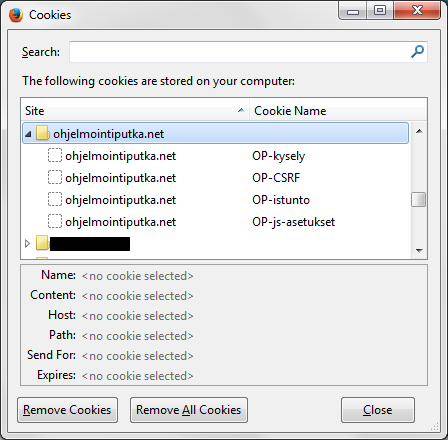Viewport: 448px width, 440px height.
Task: Click the OP-js-asetukset cookie file icon
Action: point(55,221)
